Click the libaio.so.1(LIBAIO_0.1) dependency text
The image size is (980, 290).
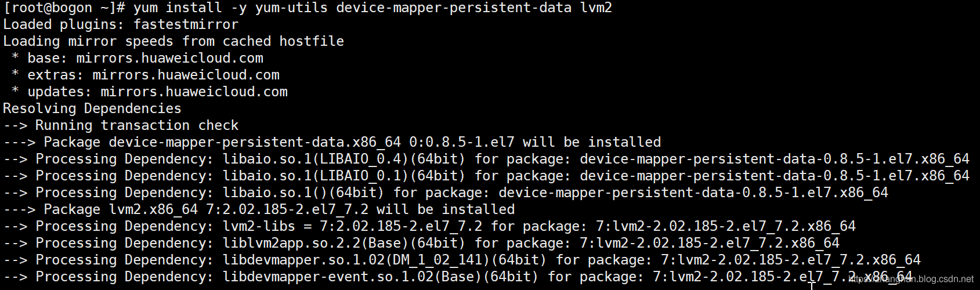click(343, 176)
